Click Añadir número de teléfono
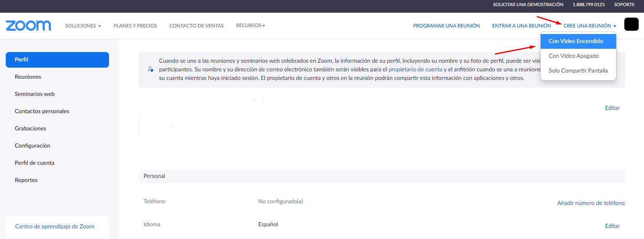This screenshot has height=239, width=644. [591, 203]
